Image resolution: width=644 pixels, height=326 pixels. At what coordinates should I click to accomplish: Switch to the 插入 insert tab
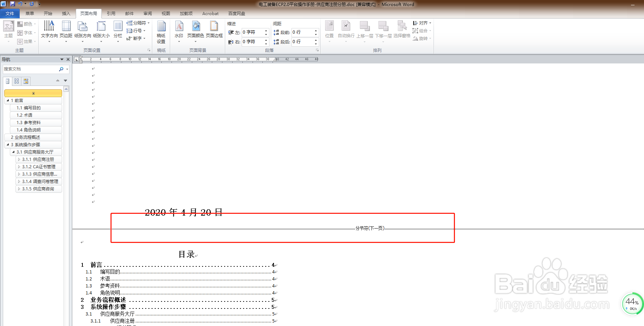tap(66, 14)
